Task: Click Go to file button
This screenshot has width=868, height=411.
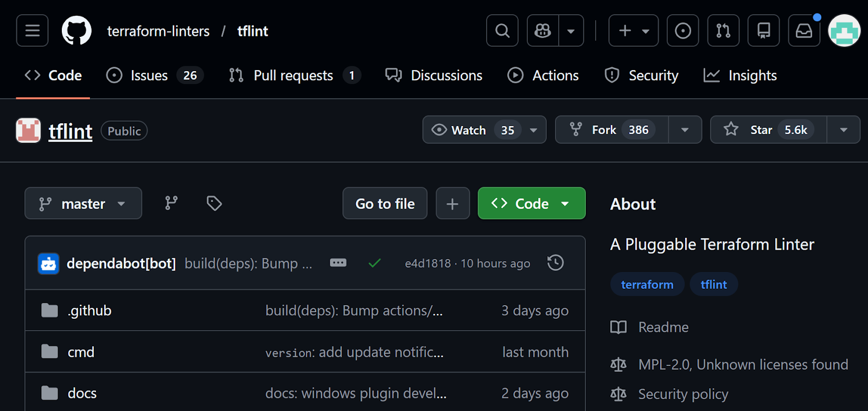Action: click(385, 204)
